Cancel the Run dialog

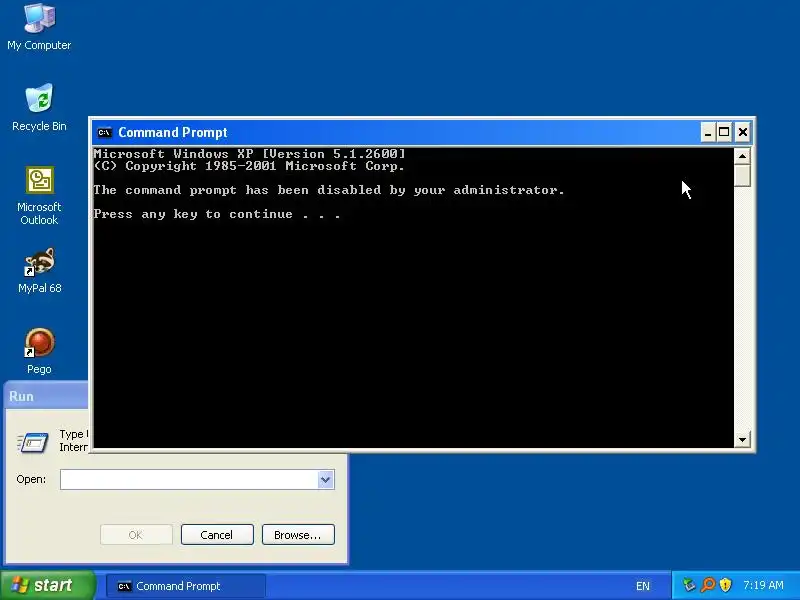click(x=217, y=535)
